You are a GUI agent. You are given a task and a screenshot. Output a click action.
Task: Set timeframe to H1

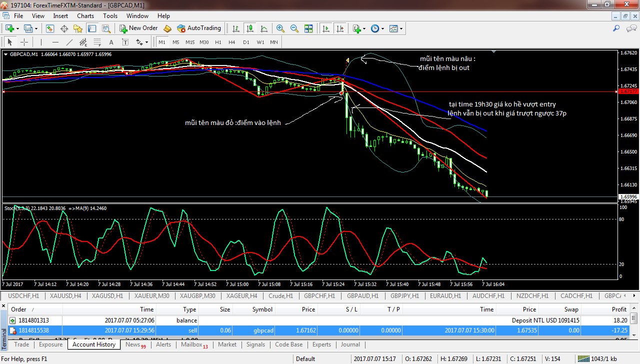[218, 42]
